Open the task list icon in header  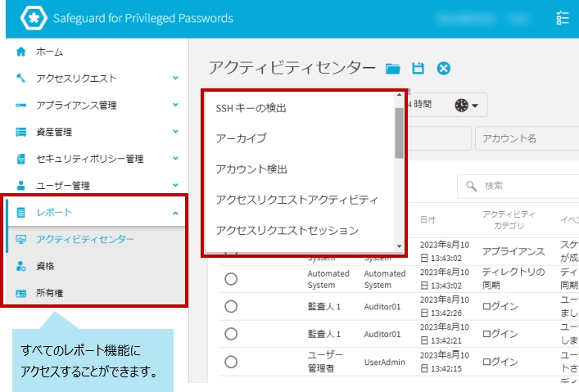tap(563, 18)
